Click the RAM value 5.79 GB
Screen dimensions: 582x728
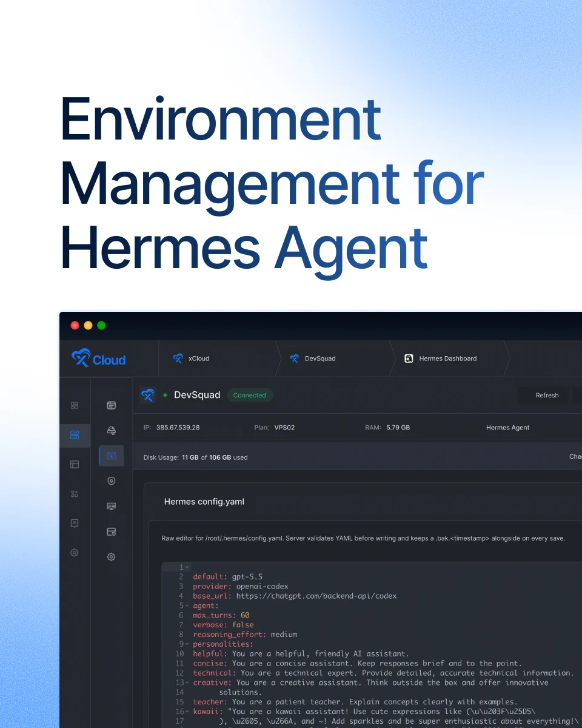click(x=398, y=428)
